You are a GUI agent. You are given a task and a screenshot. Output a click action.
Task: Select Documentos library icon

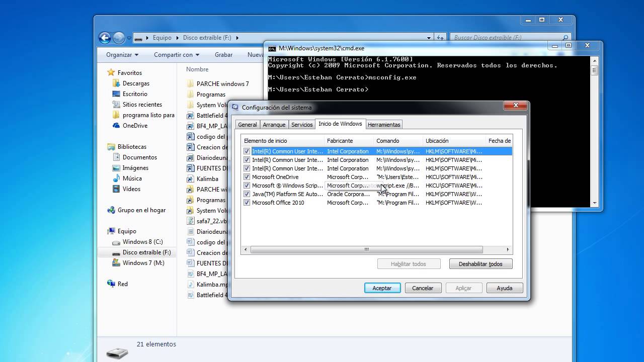coord(116,157)
